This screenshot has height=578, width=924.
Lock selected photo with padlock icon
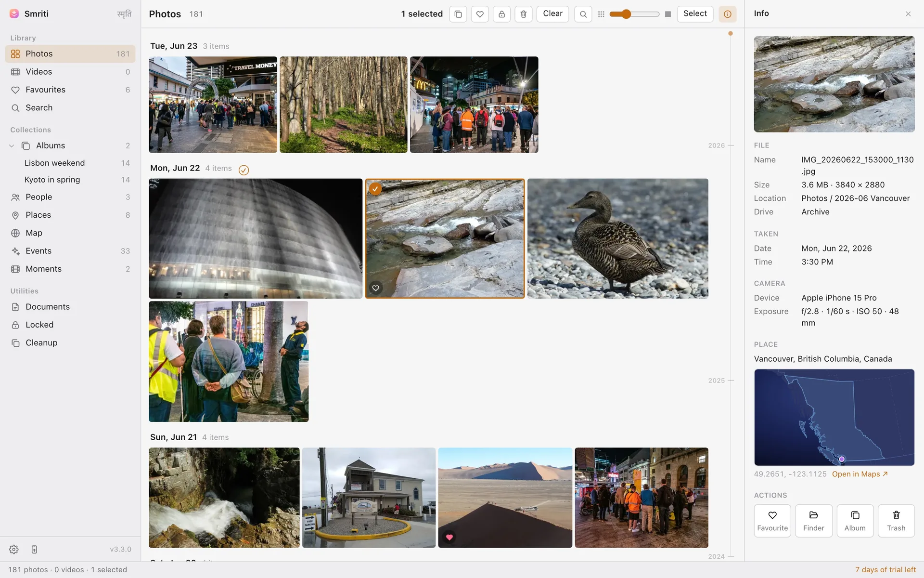501,14
